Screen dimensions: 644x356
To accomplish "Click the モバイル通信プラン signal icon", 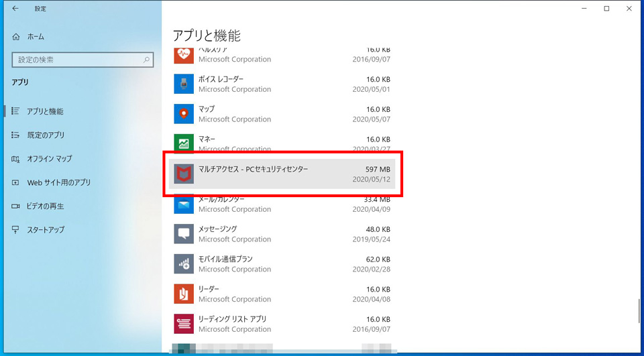I will [x=184, y=263].
